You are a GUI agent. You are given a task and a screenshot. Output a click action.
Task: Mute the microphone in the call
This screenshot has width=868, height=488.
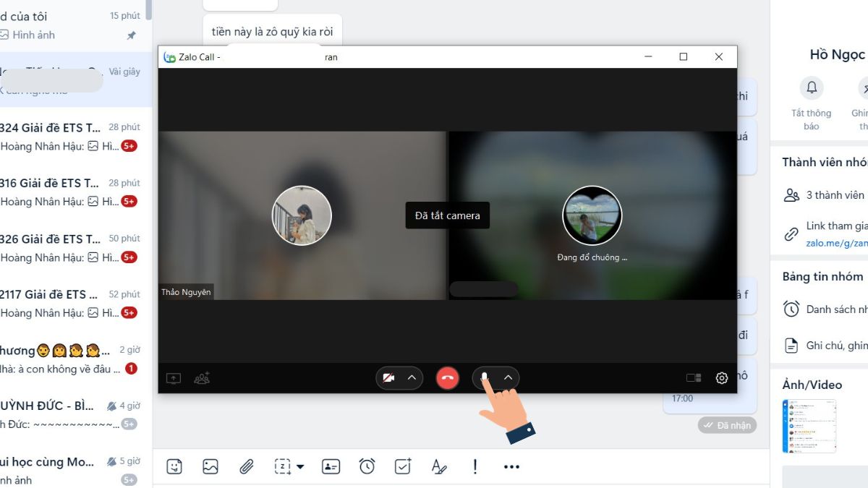pyautogui.click(x=485, y=378)
